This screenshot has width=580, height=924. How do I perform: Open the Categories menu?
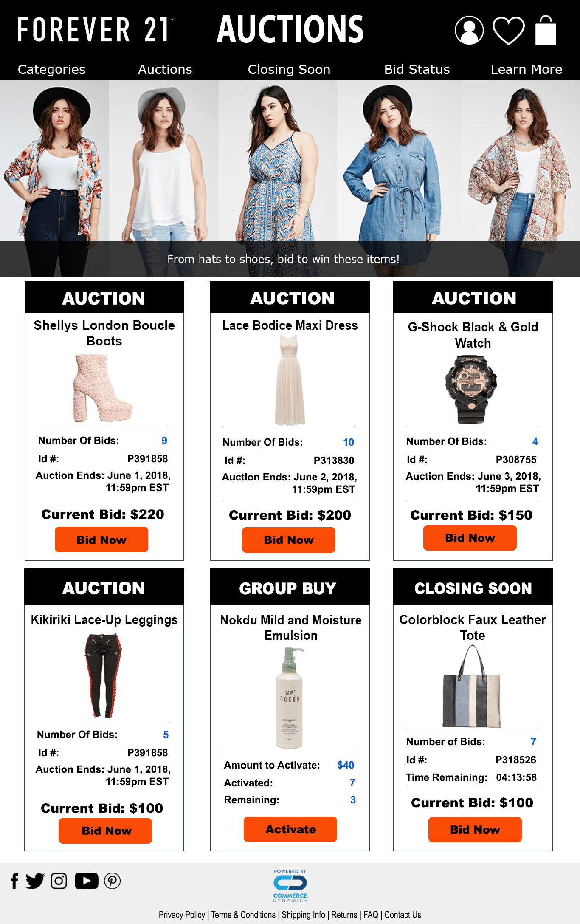51,69
